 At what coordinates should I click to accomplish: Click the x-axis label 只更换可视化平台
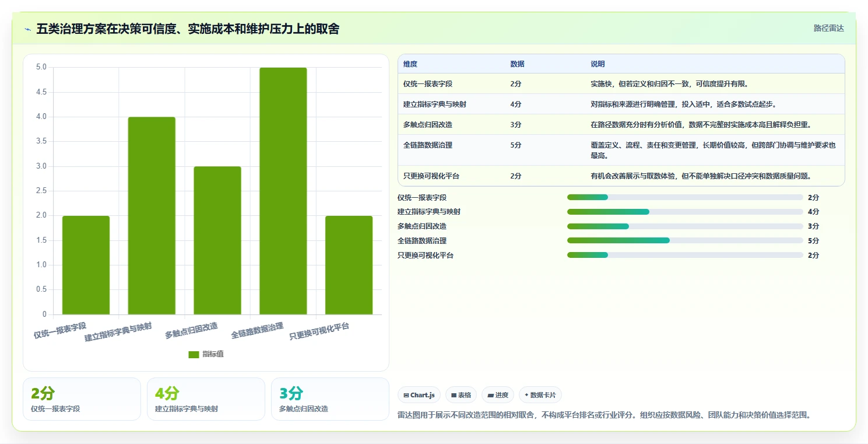[319, 331]
